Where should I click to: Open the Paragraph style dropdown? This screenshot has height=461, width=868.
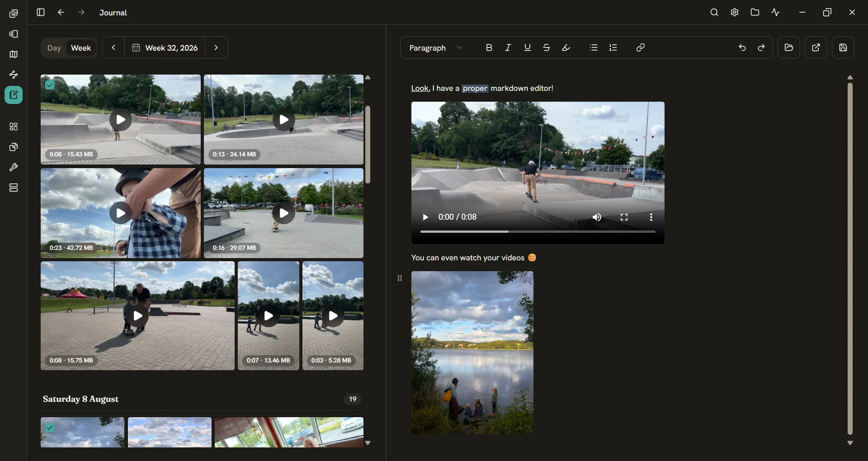(x=435, y=48)
